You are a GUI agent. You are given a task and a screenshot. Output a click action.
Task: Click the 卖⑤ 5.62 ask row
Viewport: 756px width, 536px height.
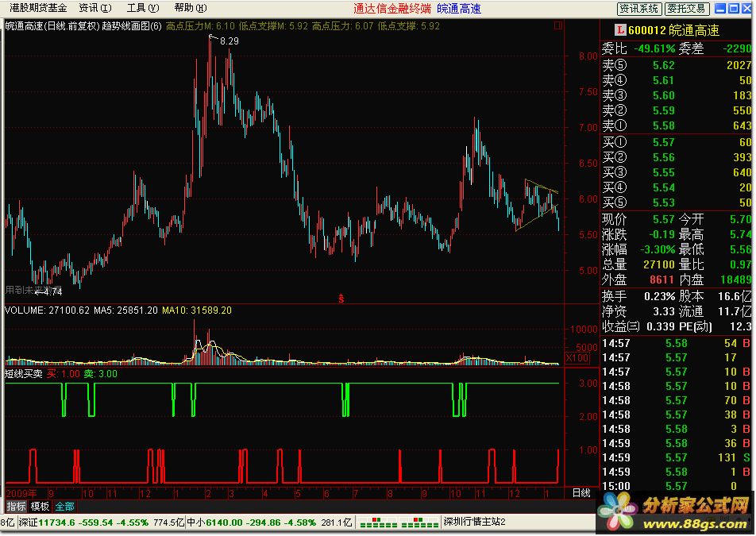[677, 65]
